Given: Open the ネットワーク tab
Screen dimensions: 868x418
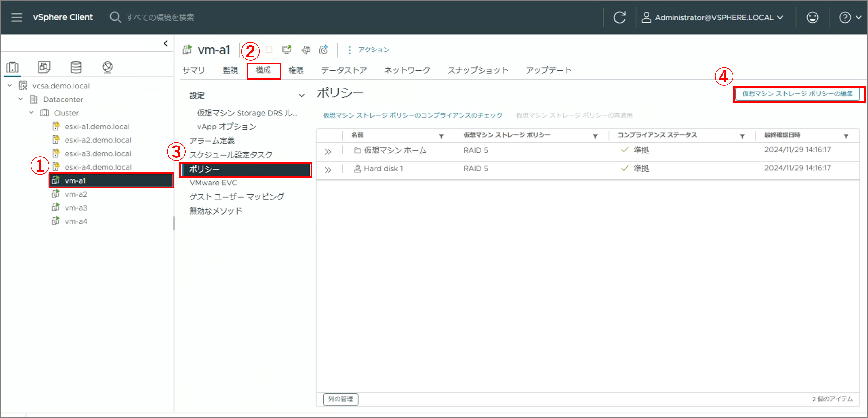Looking at the screenshot, I should tap(407, 70).
